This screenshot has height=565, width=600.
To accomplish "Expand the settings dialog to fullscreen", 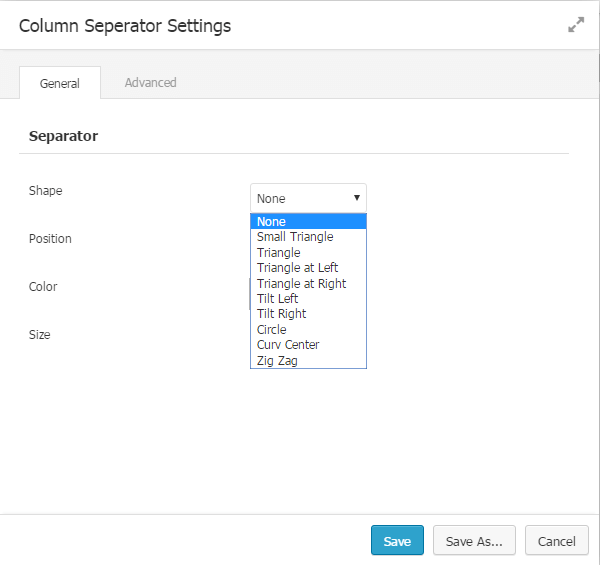I will coord(576,26).
